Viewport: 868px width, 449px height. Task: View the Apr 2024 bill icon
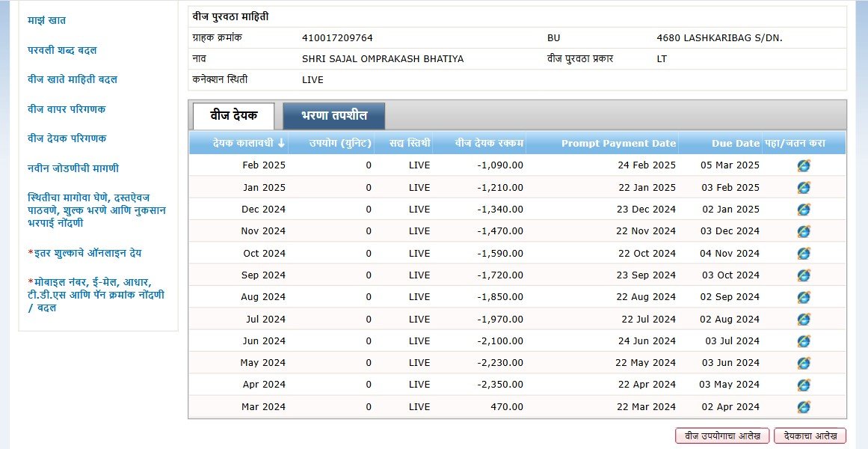(x=804, y=385)
